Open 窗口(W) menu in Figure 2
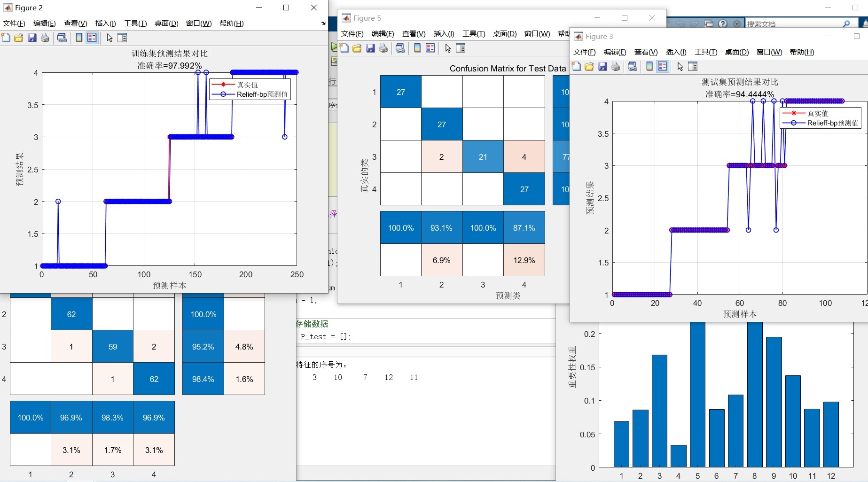868x482 pixels. [x=199, y=23]
